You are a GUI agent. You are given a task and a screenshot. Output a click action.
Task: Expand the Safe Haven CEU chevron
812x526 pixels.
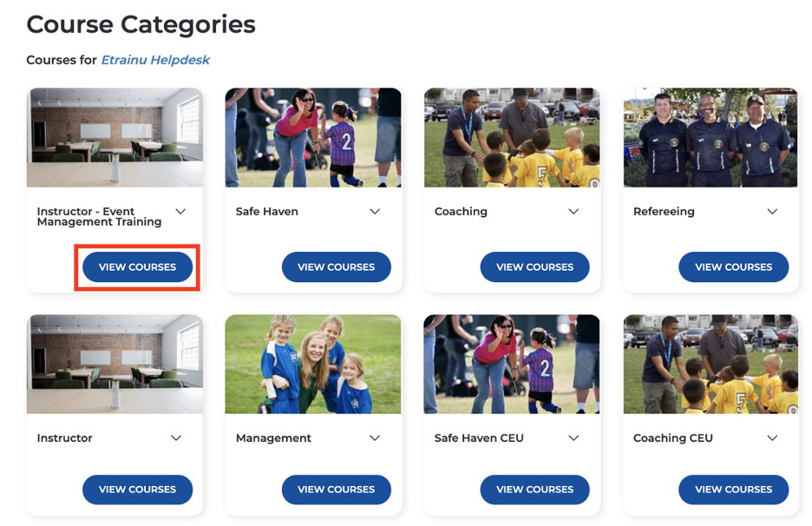pos(573,438)
